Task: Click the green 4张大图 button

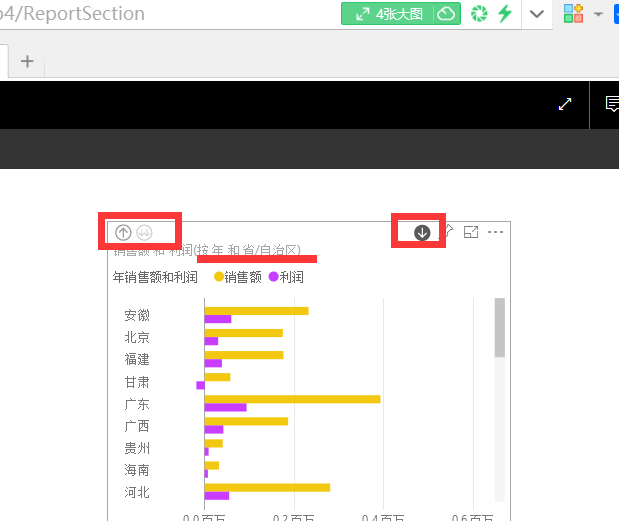Action: point(401,14)
